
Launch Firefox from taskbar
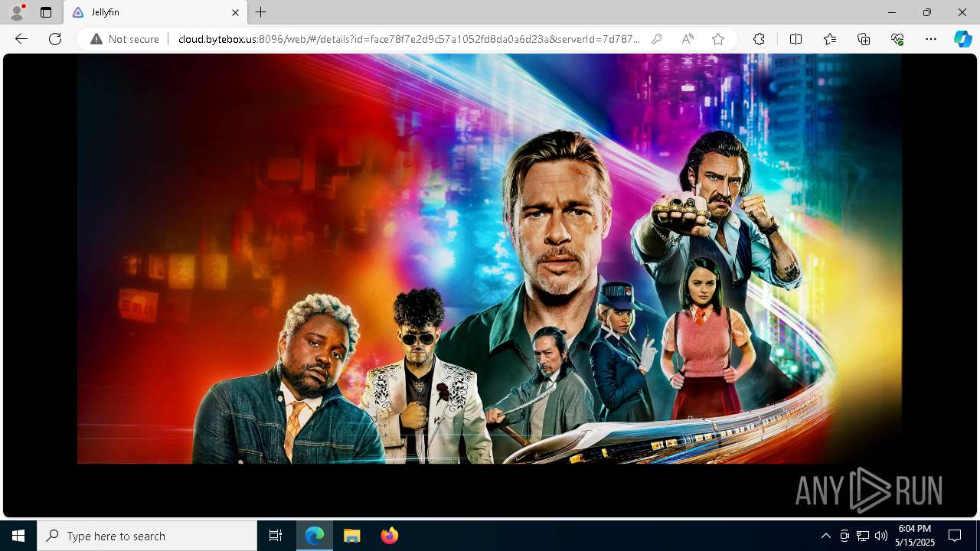390,536
